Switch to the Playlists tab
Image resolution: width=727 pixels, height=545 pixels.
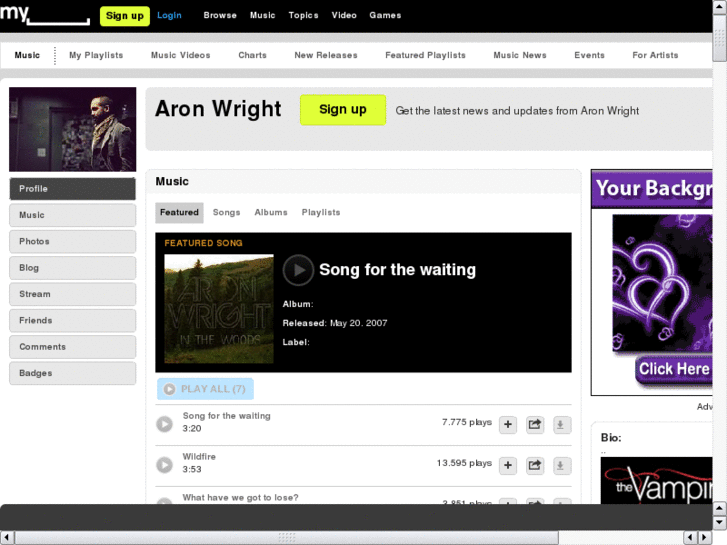321,212
